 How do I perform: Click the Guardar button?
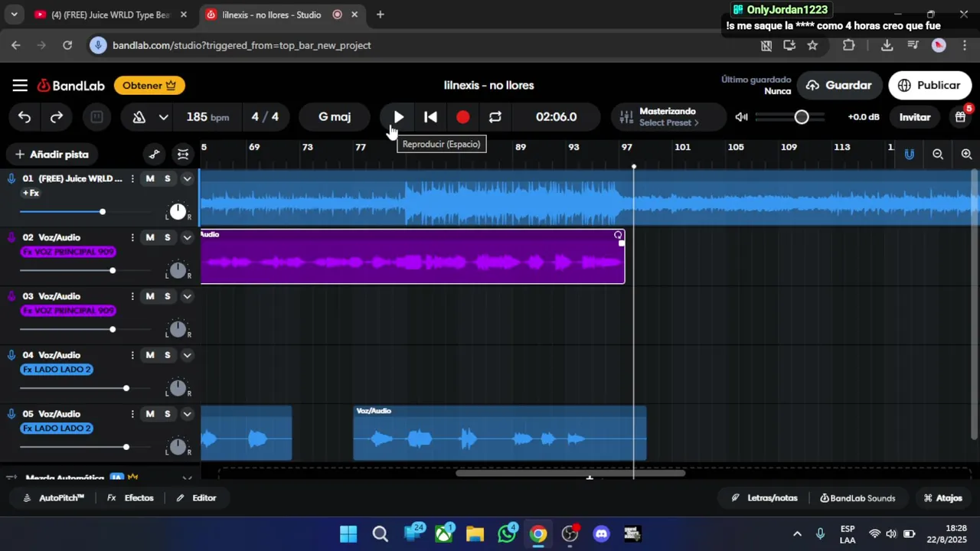[x=838, y=85]
